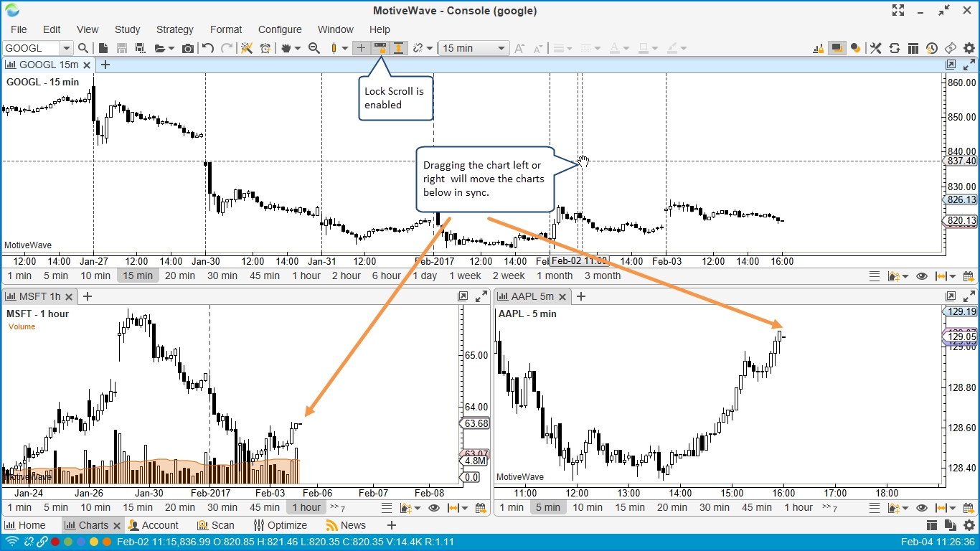
Task: Click the symbol search magnifier icon
Action: [x=83, y=48]
